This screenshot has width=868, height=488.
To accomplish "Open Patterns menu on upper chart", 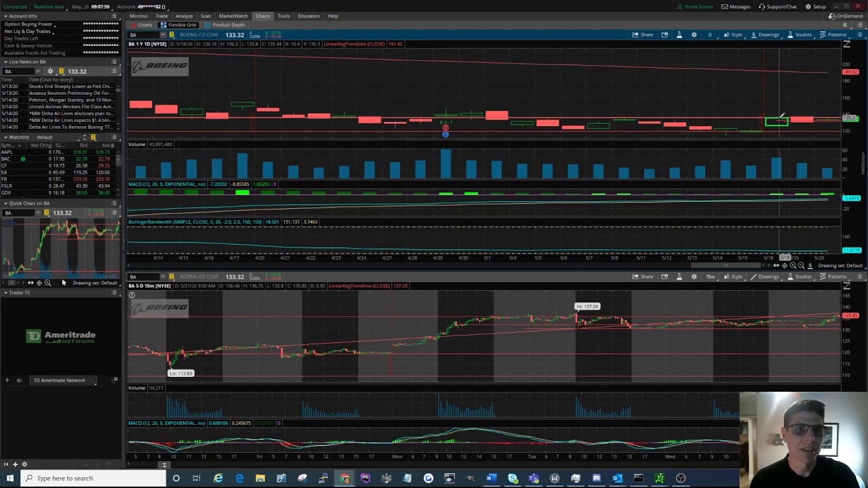I will click(833, 35).
